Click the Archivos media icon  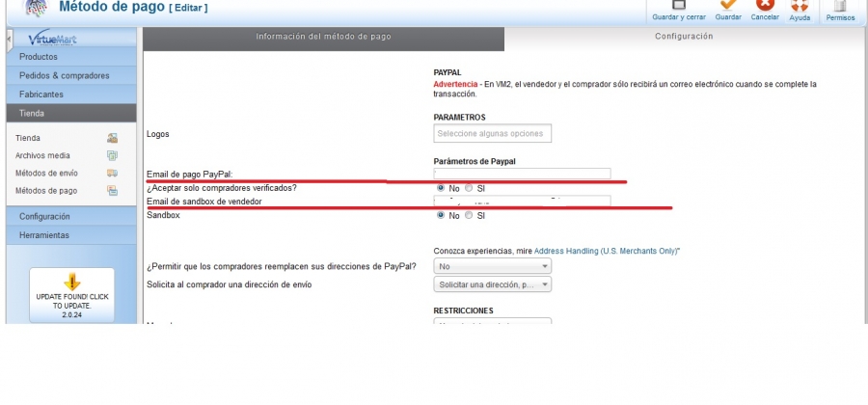tap(113, 155)
